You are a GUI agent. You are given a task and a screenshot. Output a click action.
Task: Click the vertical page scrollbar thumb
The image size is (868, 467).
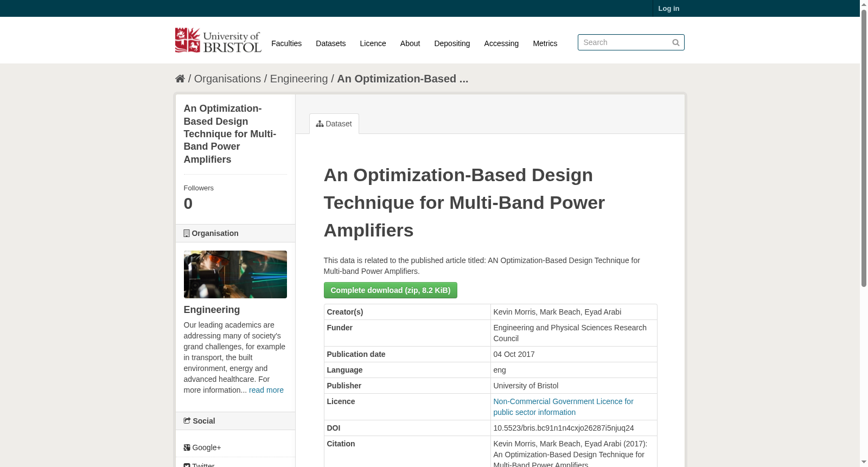point(864,148)
